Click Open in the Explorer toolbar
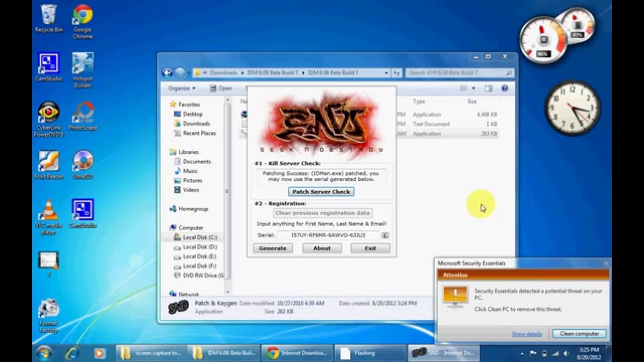Image resolution: width=644 pixels, height=362 pixels. 221,88
